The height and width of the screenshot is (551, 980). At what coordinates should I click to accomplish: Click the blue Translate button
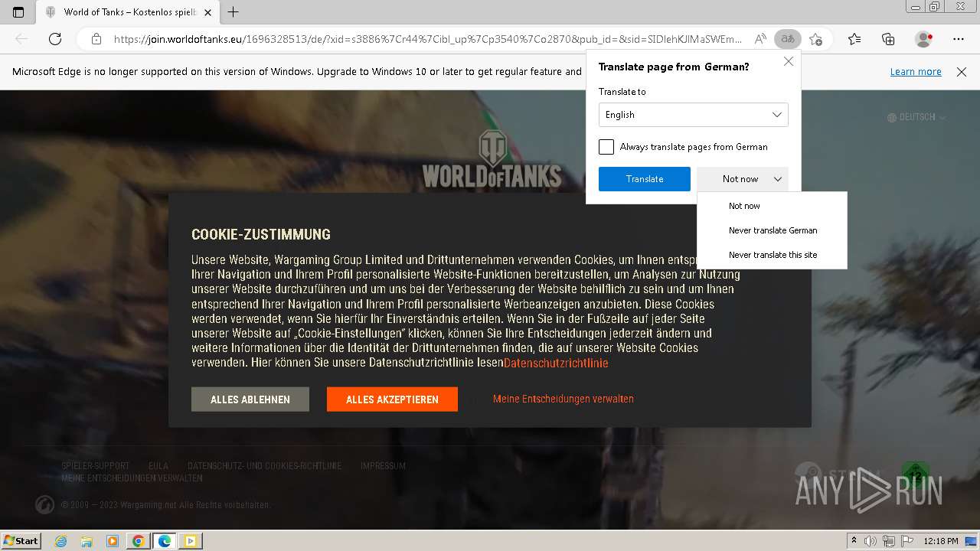point(645,179)
